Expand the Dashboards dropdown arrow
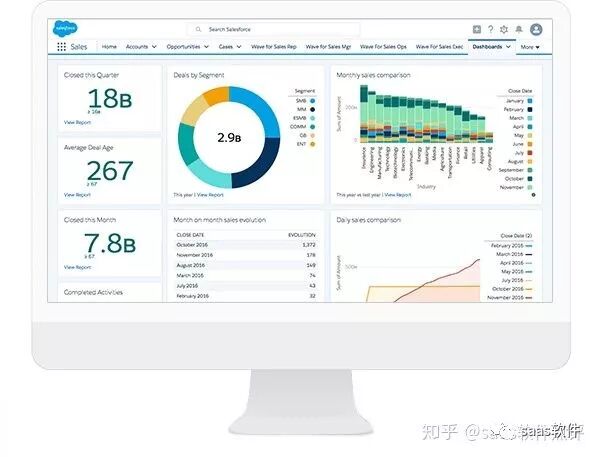 508,47
